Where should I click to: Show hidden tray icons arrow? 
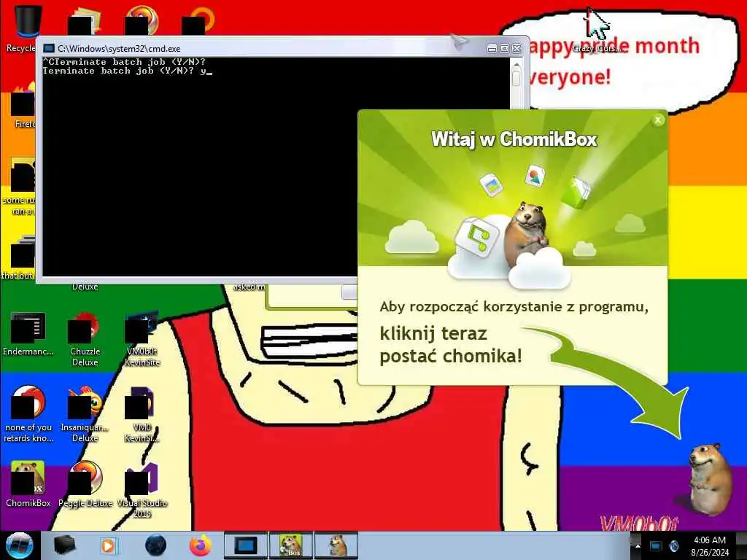point(638,546)
